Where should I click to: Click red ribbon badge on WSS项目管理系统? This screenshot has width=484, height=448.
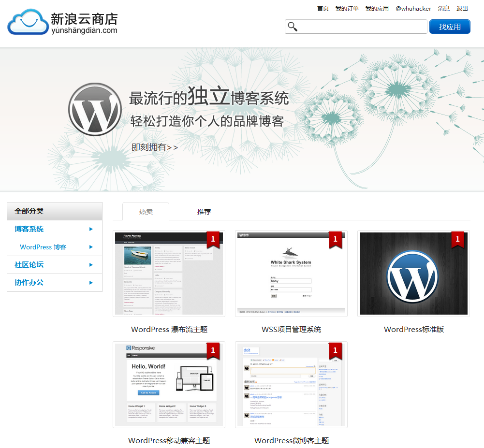coord(335,240)
